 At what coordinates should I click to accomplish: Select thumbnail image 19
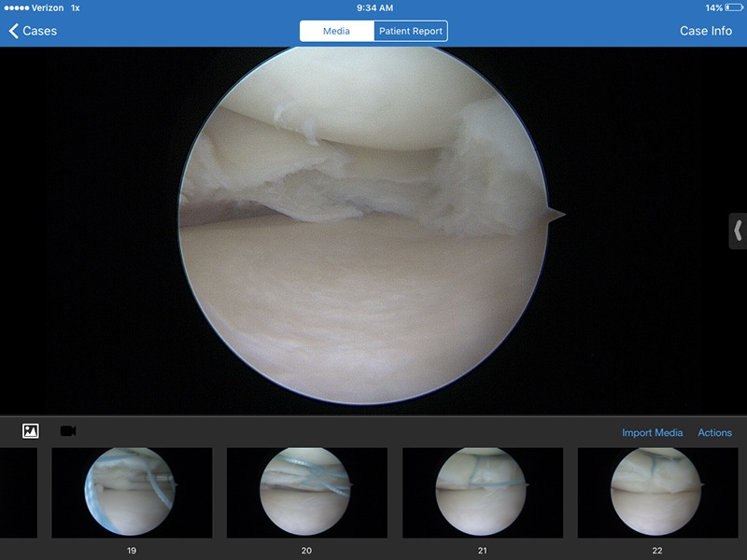click(132, 493)
